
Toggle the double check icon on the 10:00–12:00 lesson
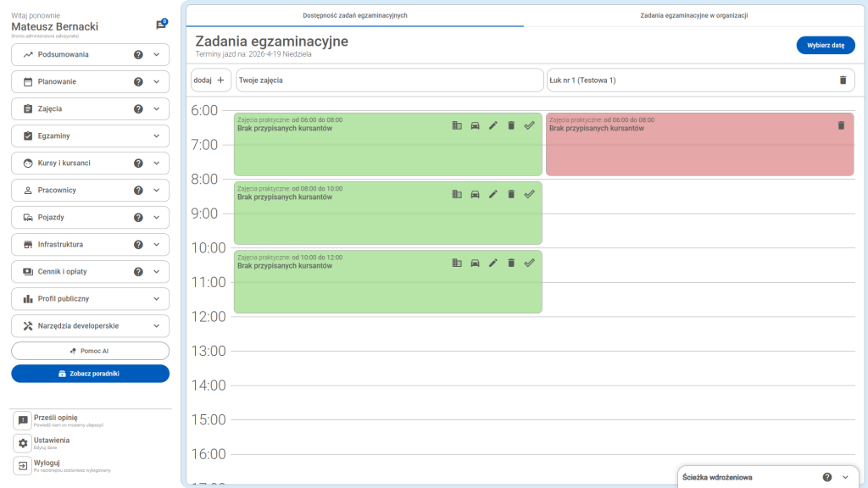(x=530, y=263)
